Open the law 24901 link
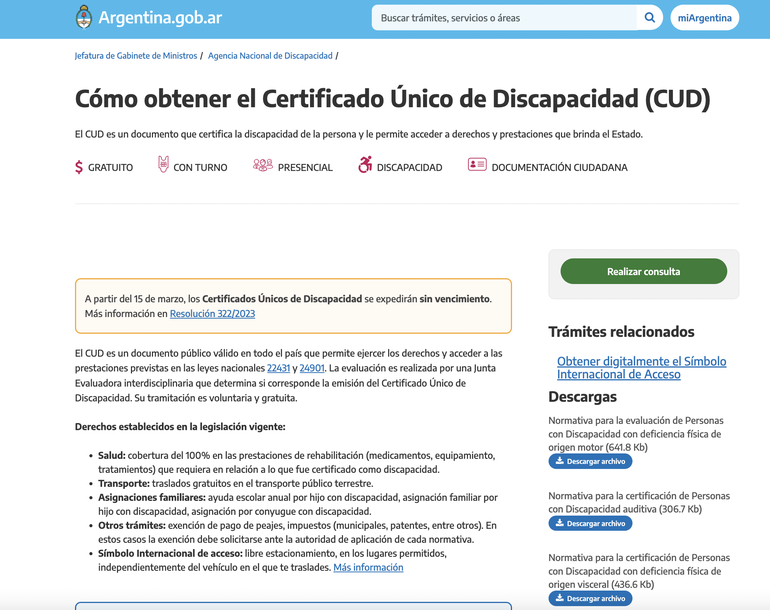The height and width of the screenshot is (610, 770). click(312, 368)
